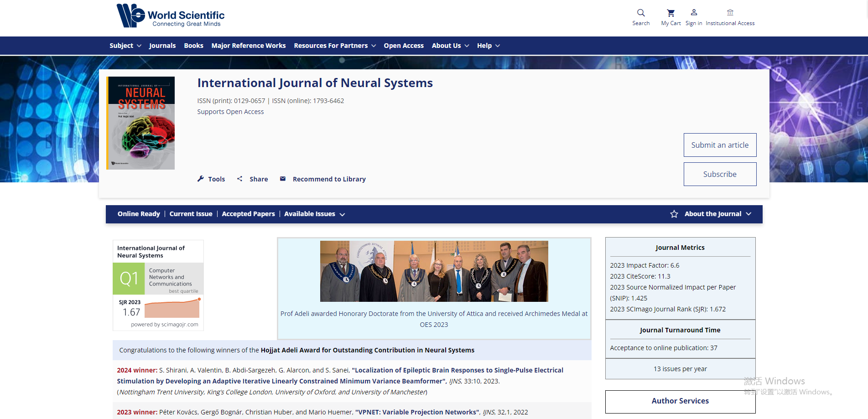Image resolution: width=868 pixels, height=419 pixels.
Task: Click the ISSN (online): 1793-6462 text
Action: 308,101
